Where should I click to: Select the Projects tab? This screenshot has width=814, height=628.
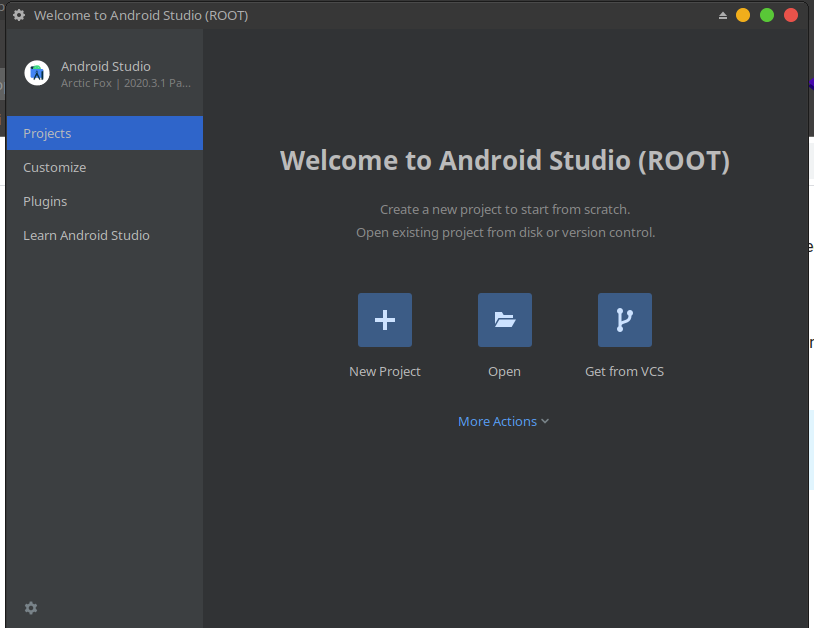pyautogui.click(x=105, y=133)
